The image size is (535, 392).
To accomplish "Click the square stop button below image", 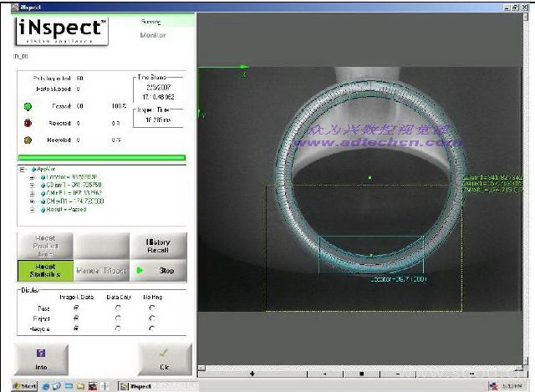I will pos(361,372).
